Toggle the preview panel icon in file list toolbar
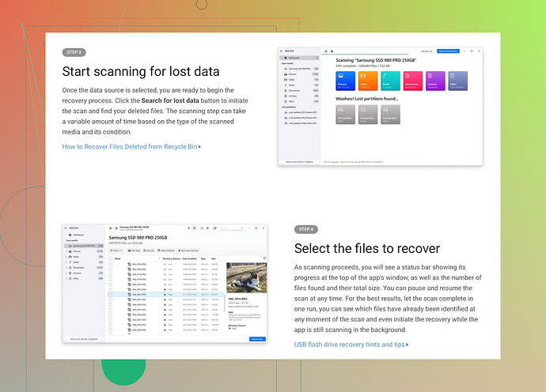 (215, 228)
